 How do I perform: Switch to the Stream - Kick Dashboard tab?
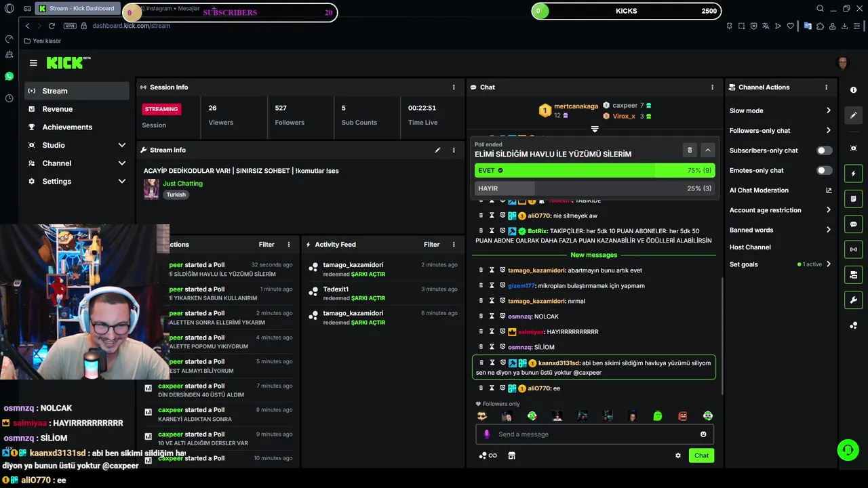[77, 9]
